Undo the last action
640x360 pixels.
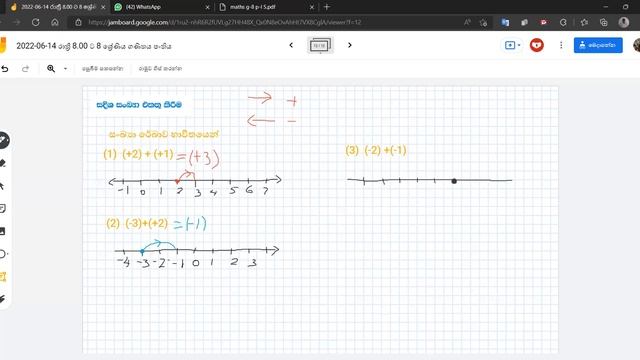pos(4,69)
